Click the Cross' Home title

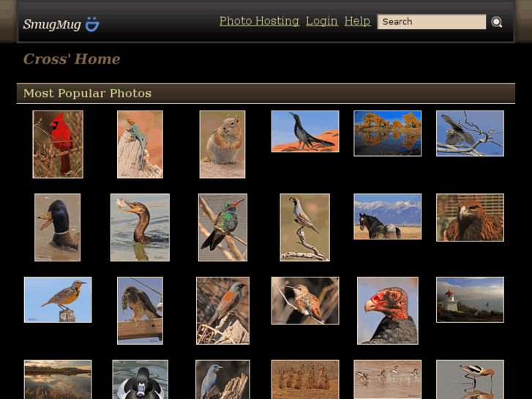(72, 59)
